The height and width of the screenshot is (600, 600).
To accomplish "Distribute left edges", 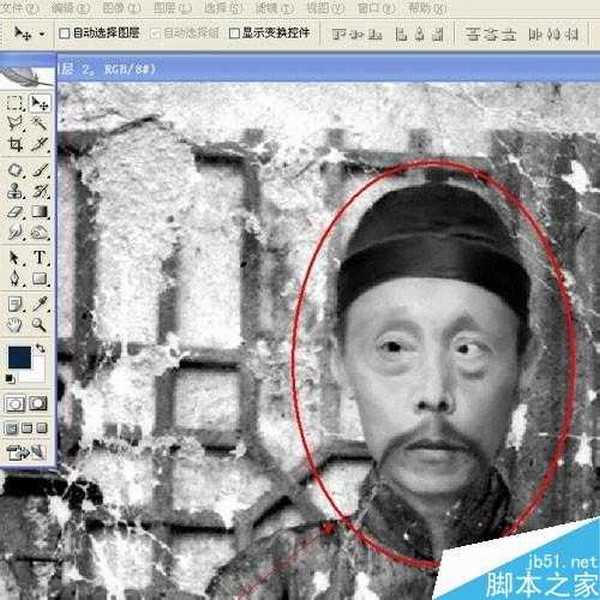I will click(x=535, y=34).
